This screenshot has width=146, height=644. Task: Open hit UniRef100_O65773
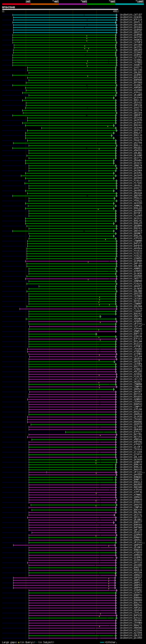tap(131, 278)
